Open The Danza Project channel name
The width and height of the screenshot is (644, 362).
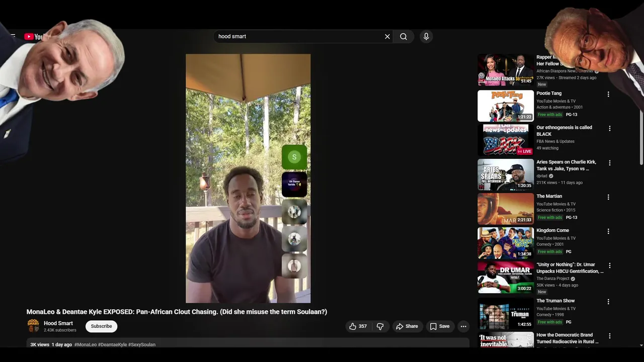(553, 279)
